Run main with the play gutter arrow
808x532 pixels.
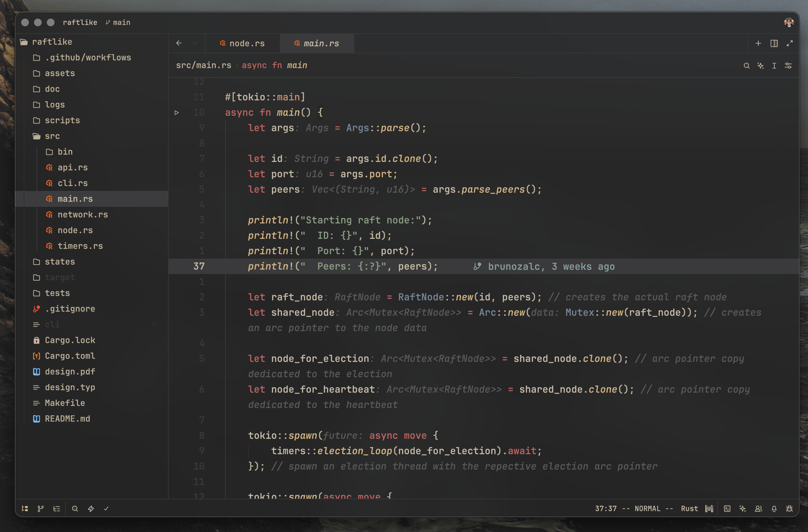tap(177, 112)
